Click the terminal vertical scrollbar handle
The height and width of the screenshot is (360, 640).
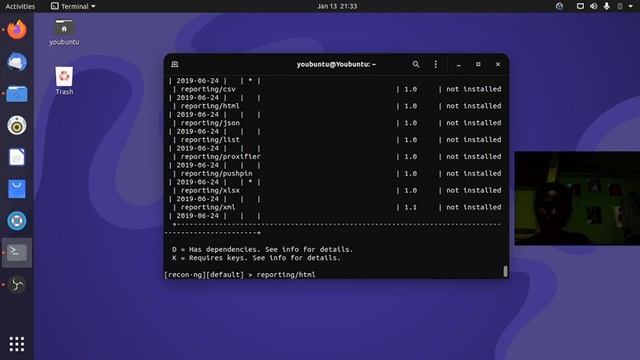click(505, 271)
